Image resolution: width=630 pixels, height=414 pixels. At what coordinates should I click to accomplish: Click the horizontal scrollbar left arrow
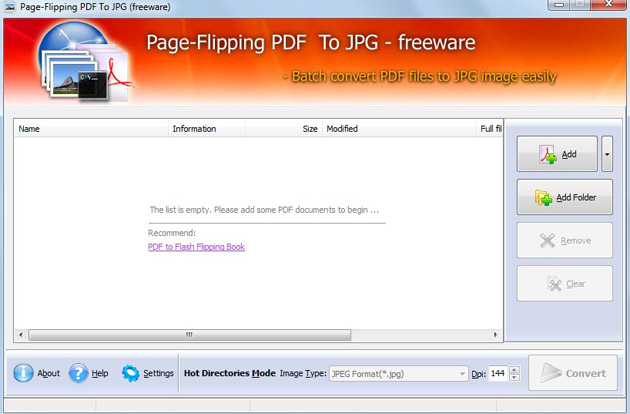click(21, 334)
